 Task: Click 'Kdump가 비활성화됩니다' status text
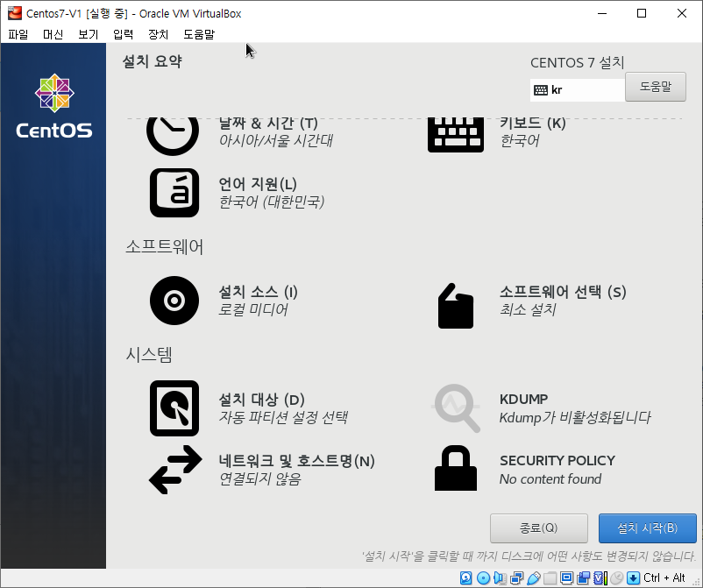click(x=575, y=418)
